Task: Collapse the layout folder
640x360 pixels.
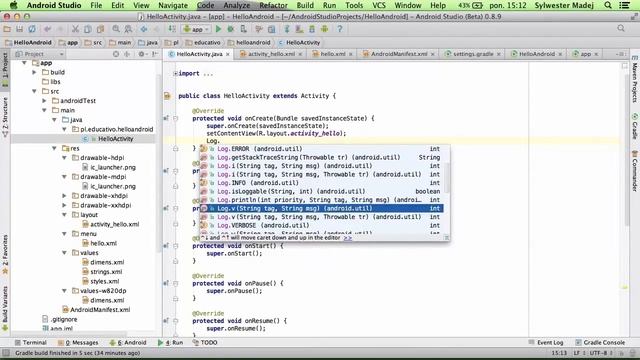Action: tap(64, 215)
